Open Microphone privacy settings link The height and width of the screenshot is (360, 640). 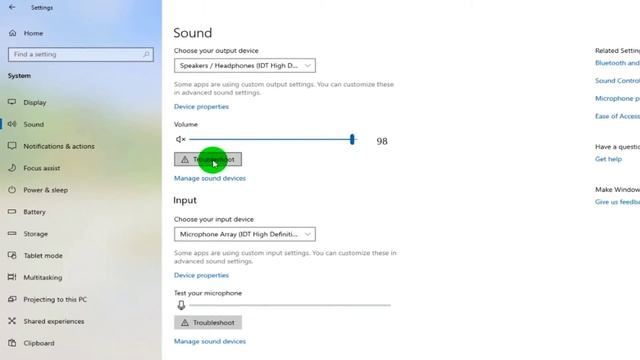pyautogui.click(x=617, y=98)
